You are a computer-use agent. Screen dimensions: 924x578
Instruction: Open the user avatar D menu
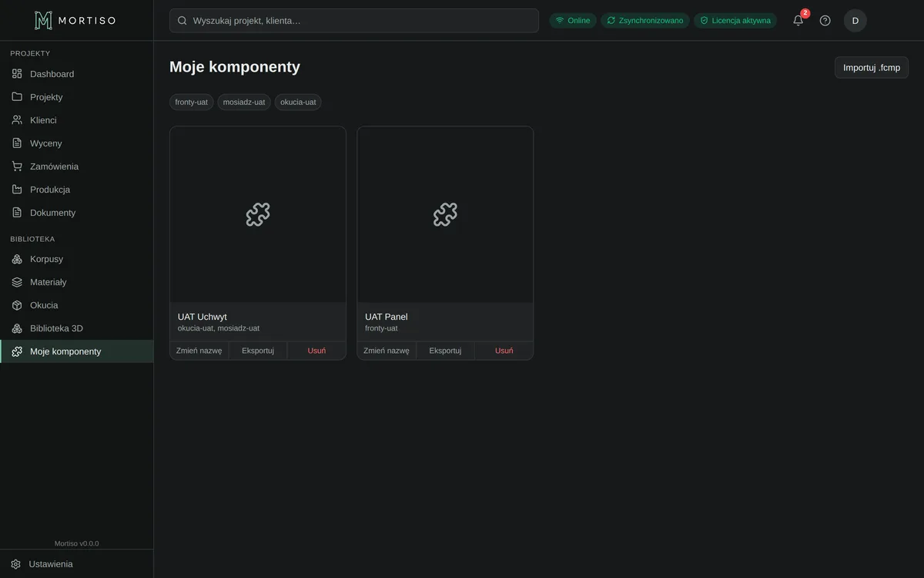855,21
